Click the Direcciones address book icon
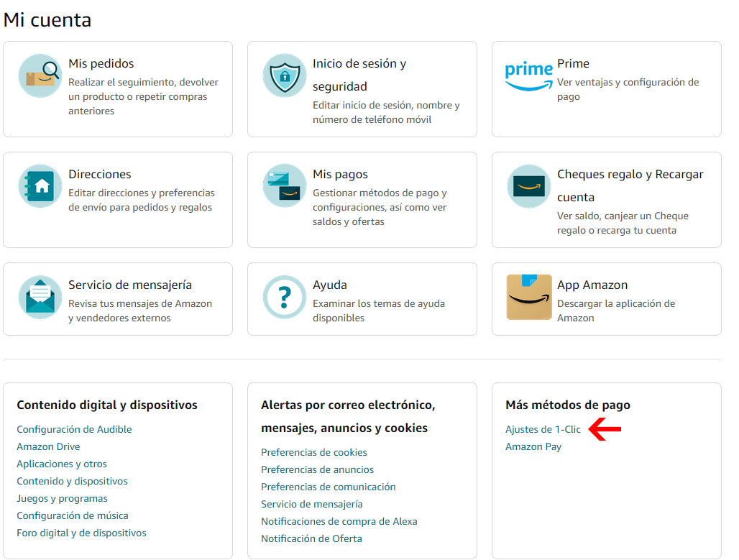The width and height of the screenshot is (739, 560). click(40, 186)
